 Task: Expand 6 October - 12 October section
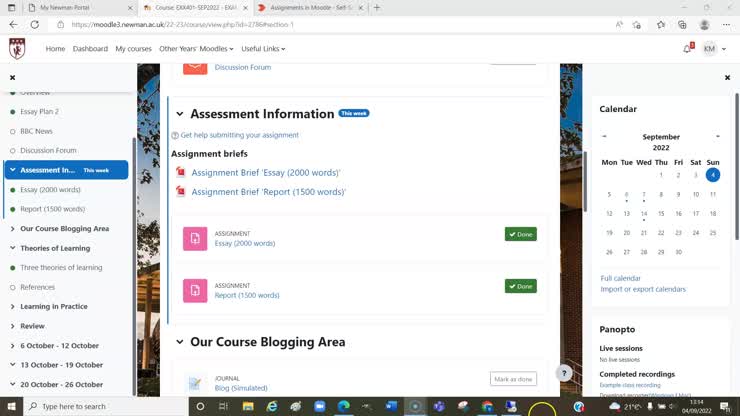[13, 346]
